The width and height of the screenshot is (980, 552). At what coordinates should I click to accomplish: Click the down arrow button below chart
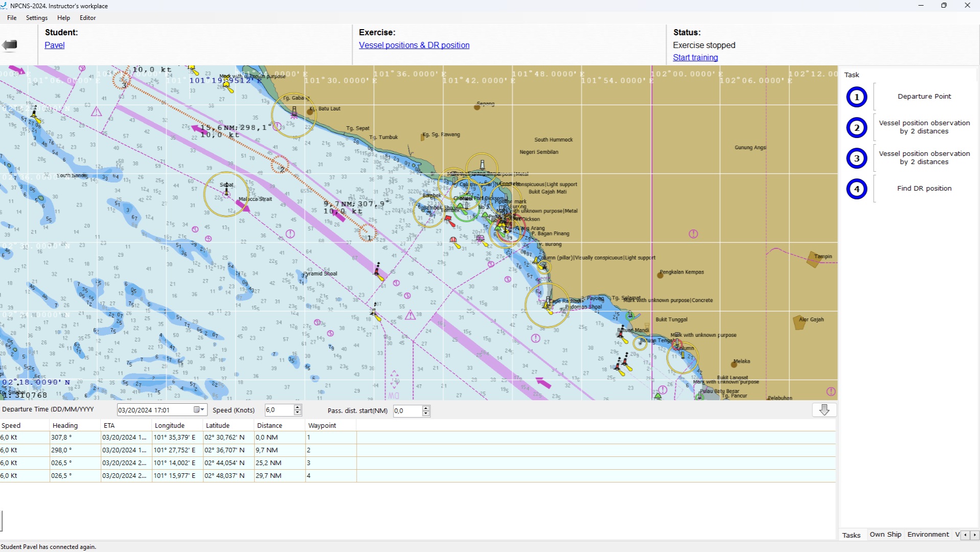[824, 410]
